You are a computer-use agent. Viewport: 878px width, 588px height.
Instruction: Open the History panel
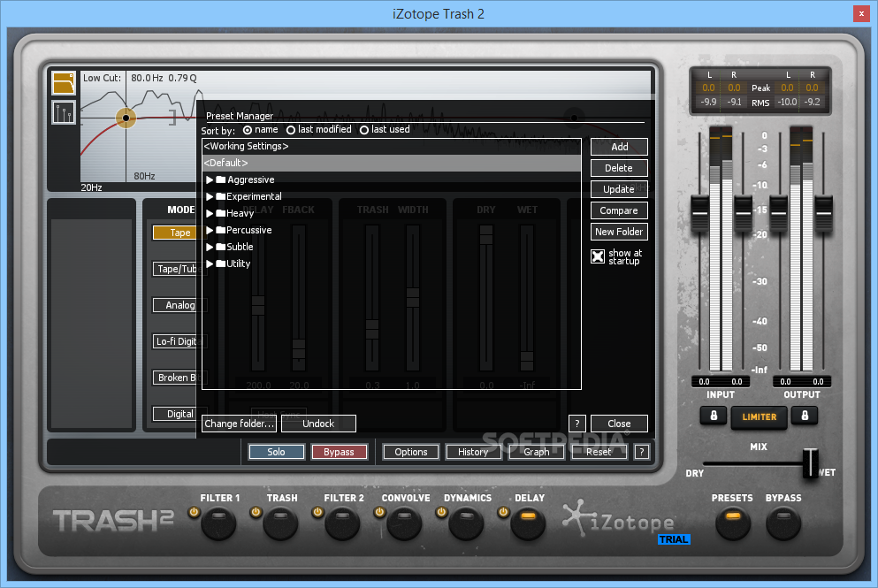pyautogui.click(x=474, y=452)
